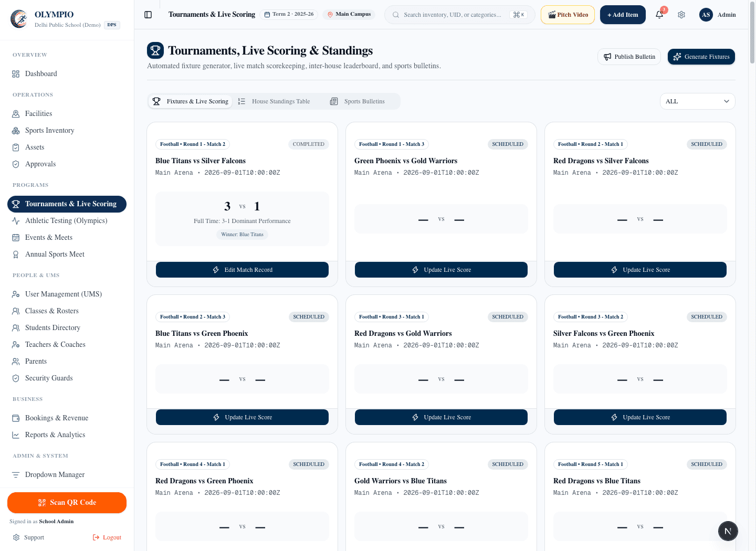Click the search inventory field

(460, 15)
